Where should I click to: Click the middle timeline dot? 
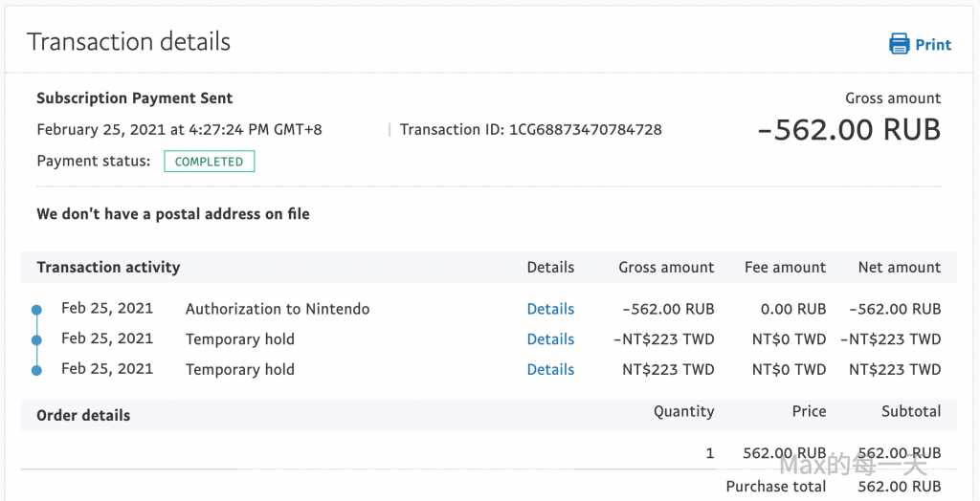(36, 339)
